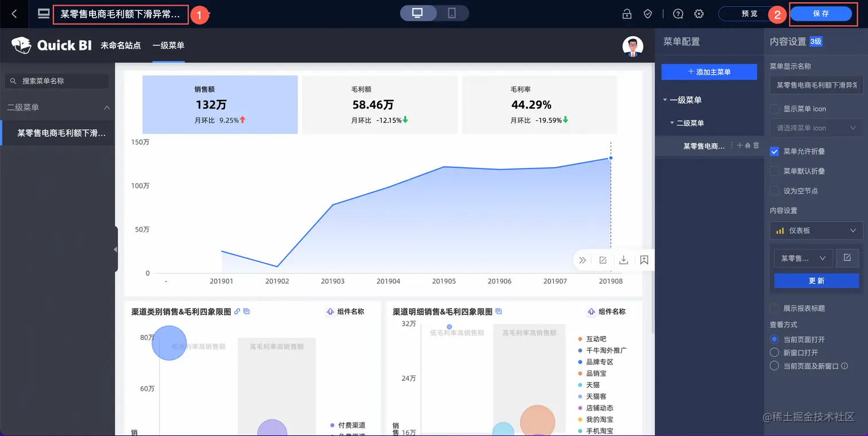Viewport: 868px width, 436px height.
Task: Click the 付费渠道 legend item
Action: point(347,425)
